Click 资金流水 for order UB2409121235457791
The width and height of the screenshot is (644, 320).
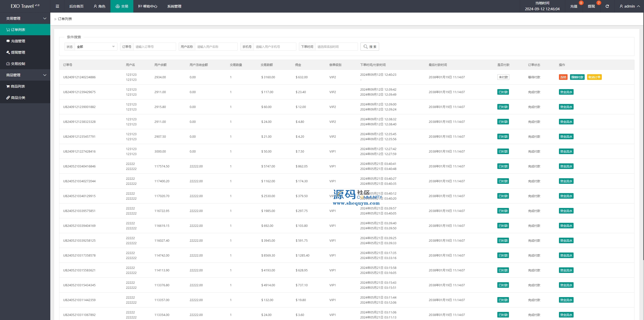566,137
